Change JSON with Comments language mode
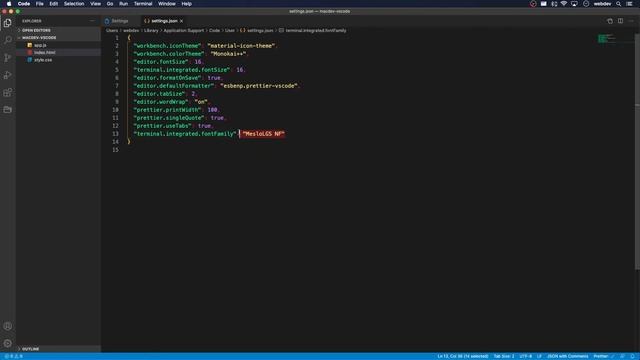 tap(567, 356)
